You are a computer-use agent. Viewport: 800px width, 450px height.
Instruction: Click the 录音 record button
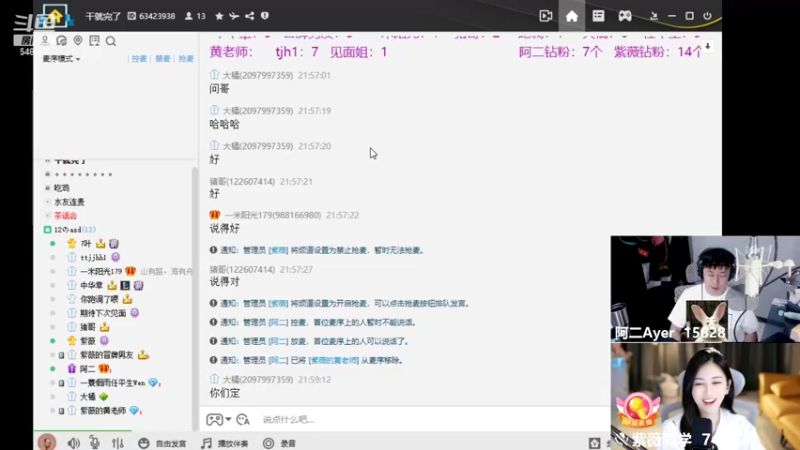click(279, 443)
